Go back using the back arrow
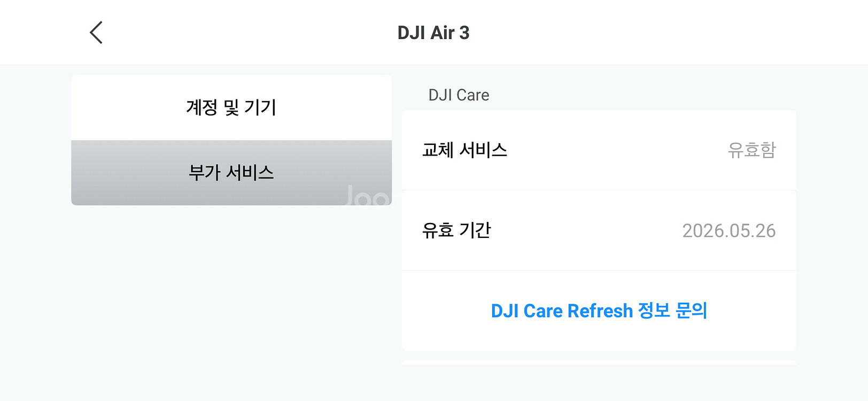 click(96, 33)
